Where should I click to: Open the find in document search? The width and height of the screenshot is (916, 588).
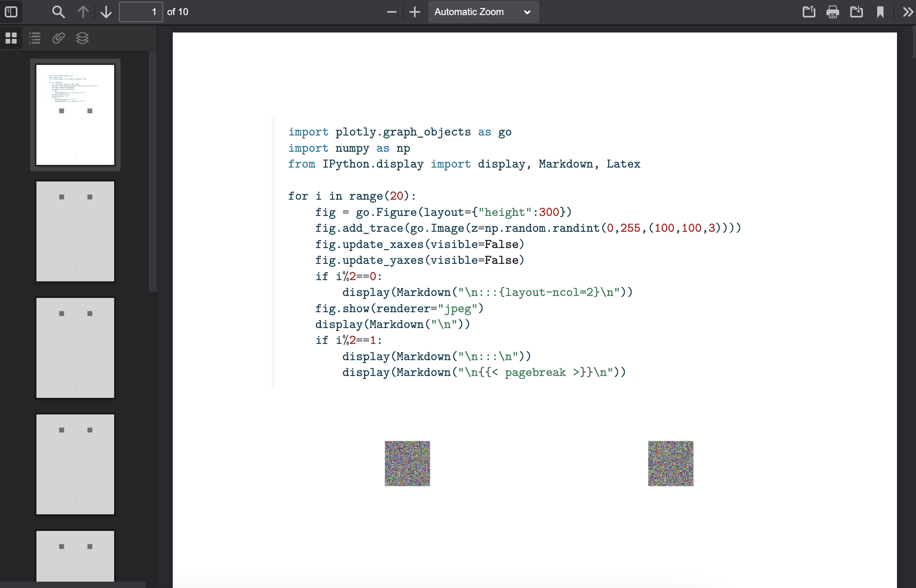(58, 12)
